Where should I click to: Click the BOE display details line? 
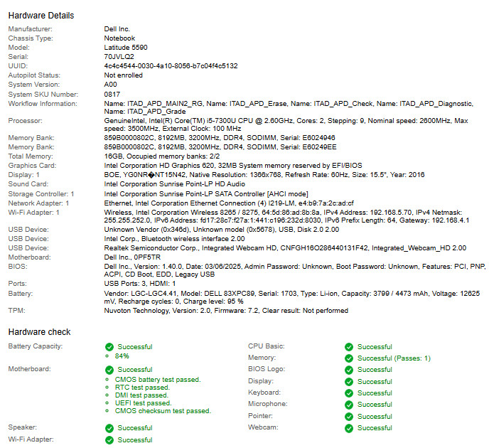264,175
